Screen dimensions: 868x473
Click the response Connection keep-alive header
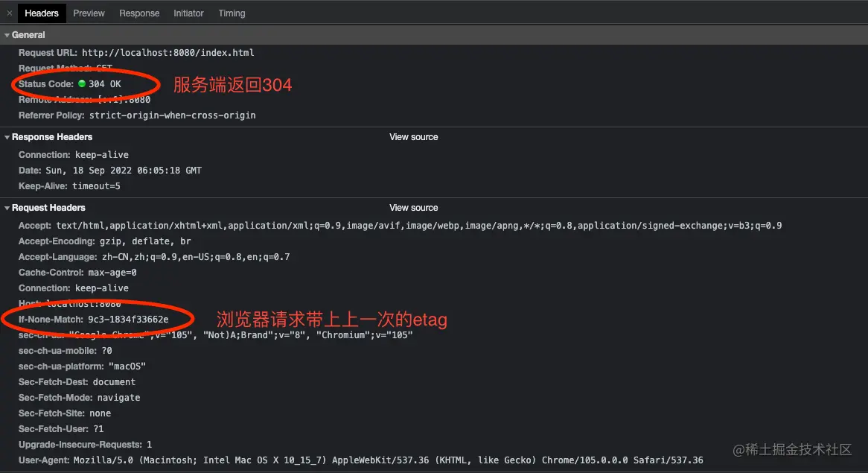(x=74, y=155)
